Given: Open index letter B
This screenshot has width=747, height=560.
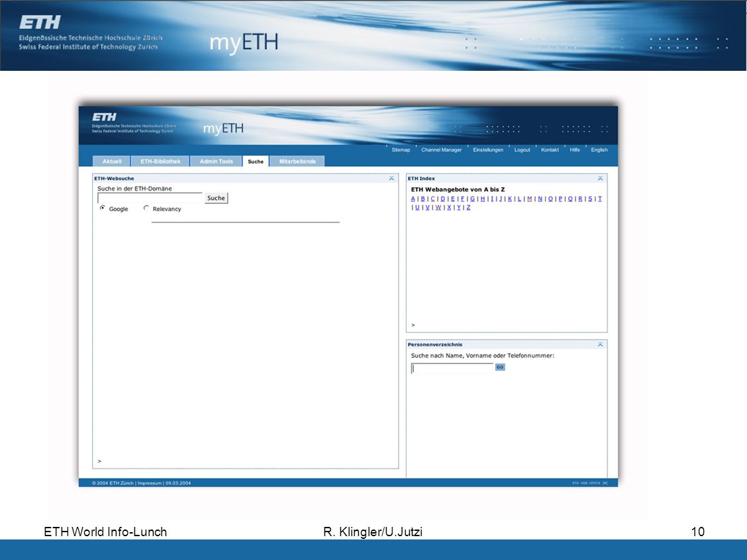Looking at the screenshot, I should click(x=423, y=199).
